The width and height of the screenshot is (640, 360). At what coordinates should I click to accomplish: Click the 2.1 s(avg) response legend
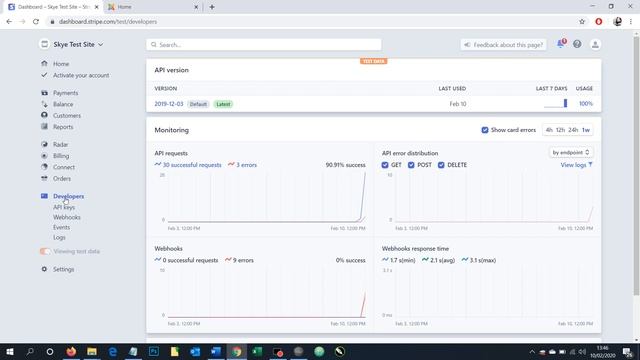tap(438, 260)
